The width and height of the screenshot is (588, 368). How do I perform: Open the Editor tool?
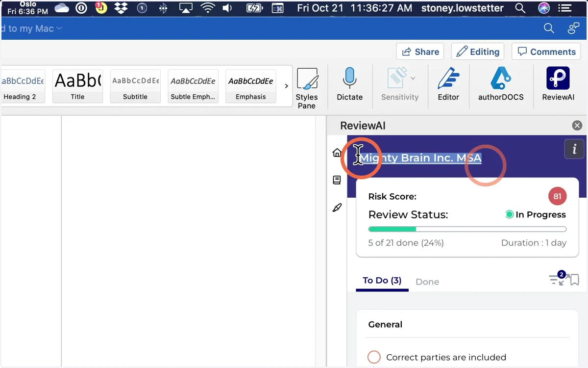[448, 84]
